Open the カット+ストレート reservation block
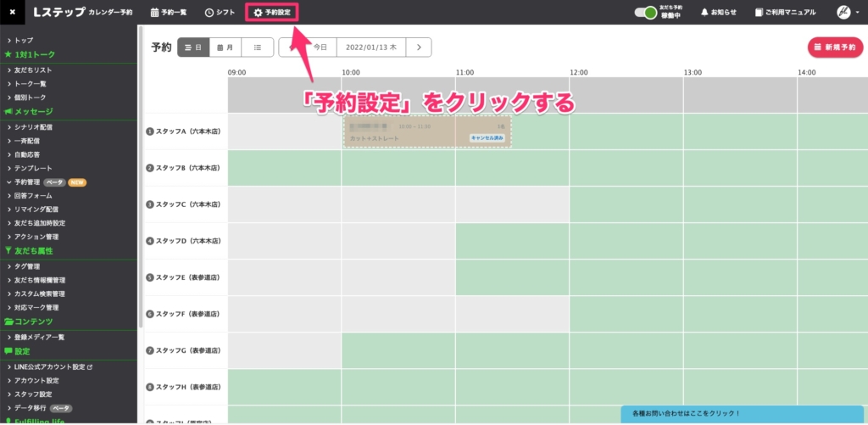This screenshot has height=425, width=868. point(428,131)
